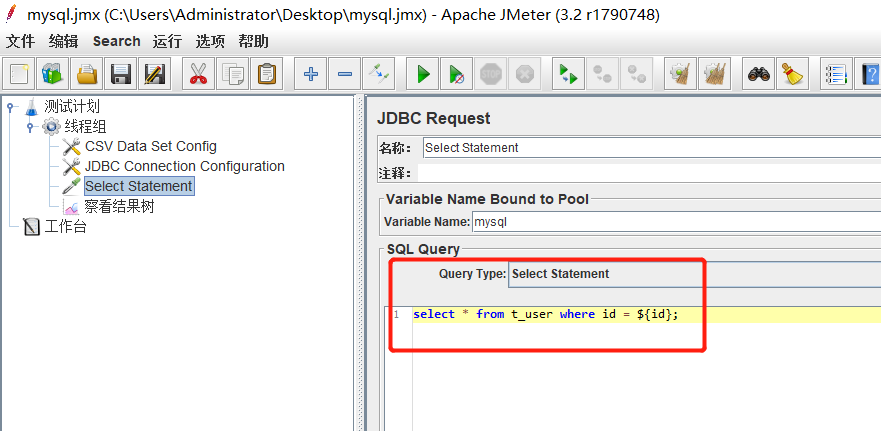
Task: Click the JDBC Request heading
Action: (433, 119)
